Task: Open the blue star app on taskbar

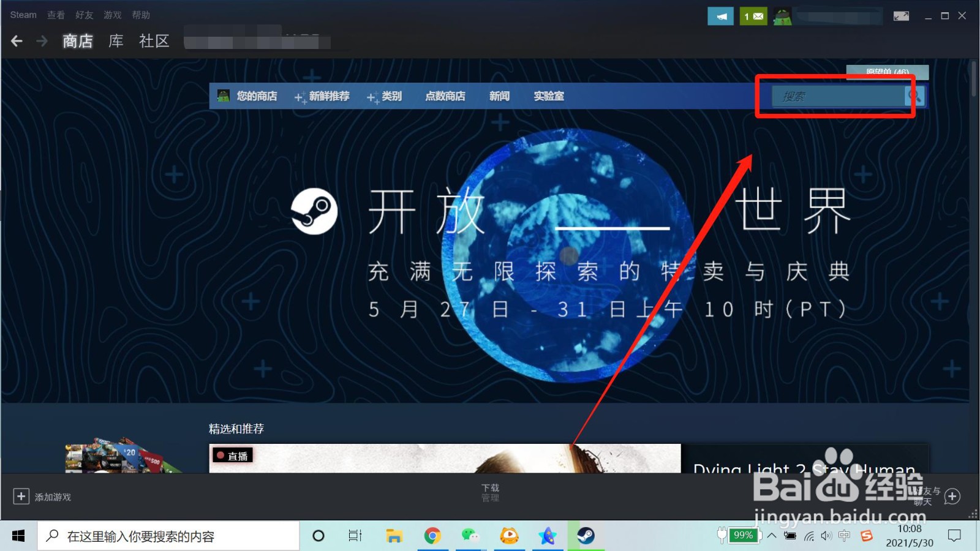Action: [x=548, y=536]
